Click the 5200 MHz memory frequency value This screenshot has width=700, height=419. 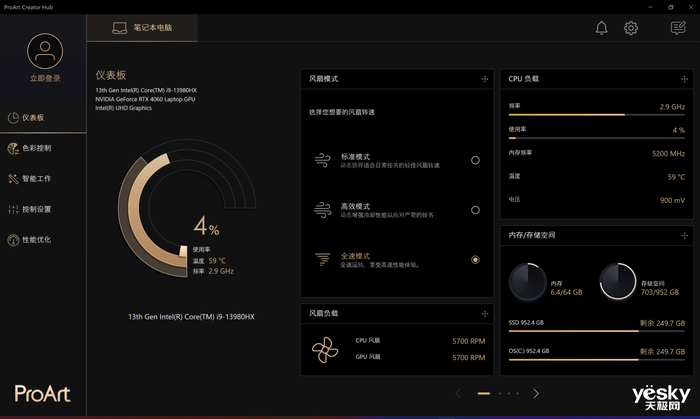pos(668,153)
